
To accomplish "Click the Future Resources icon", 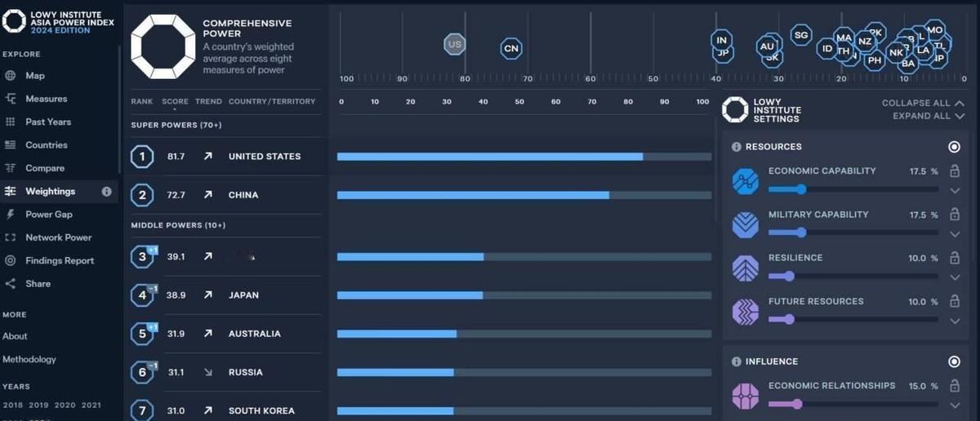I will [746, 312].
